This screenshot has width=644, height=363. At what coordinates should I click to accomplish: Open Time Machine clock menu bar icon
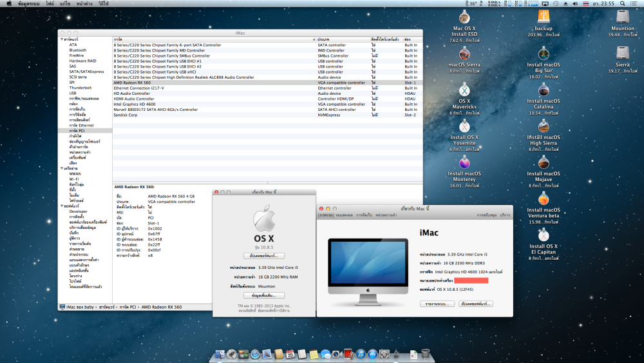[556, 3]
